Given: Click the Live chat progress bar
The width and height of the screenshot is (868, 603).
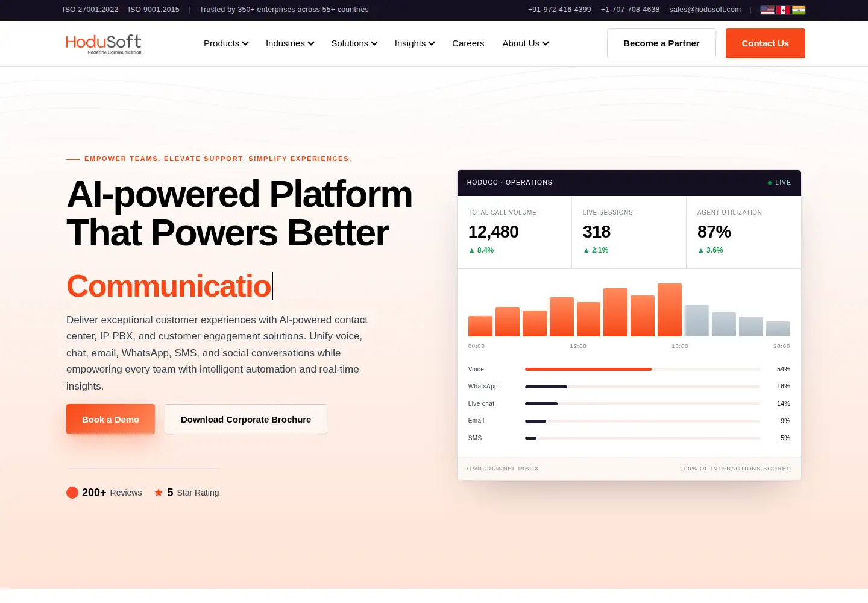Looking at the screenshot, I should (x=642, y=403).
